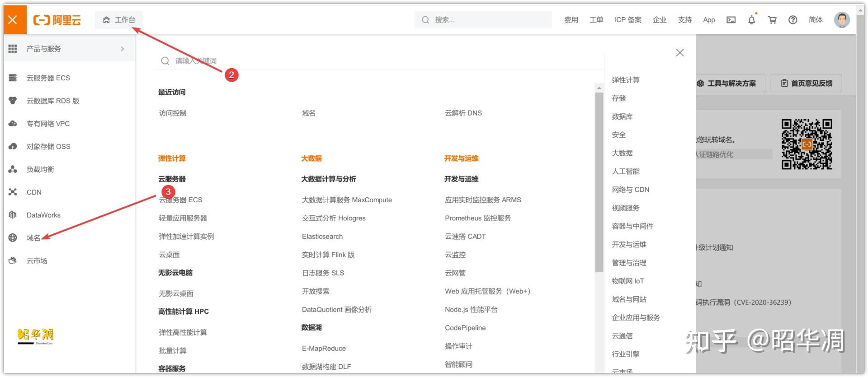868x377 pixels.
Task: Click the top search bar field
Action: tap(483, 20)
